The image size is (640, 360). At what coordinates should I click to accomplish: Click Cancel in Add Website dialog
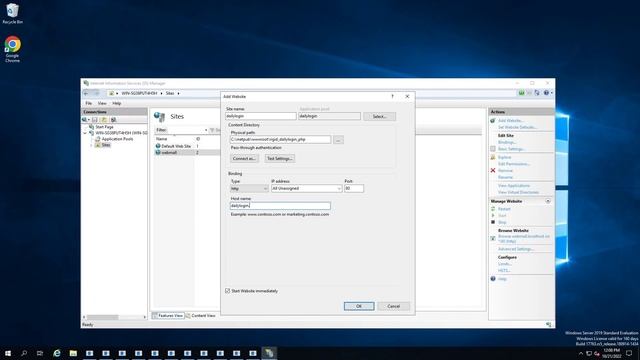[393, 306]
